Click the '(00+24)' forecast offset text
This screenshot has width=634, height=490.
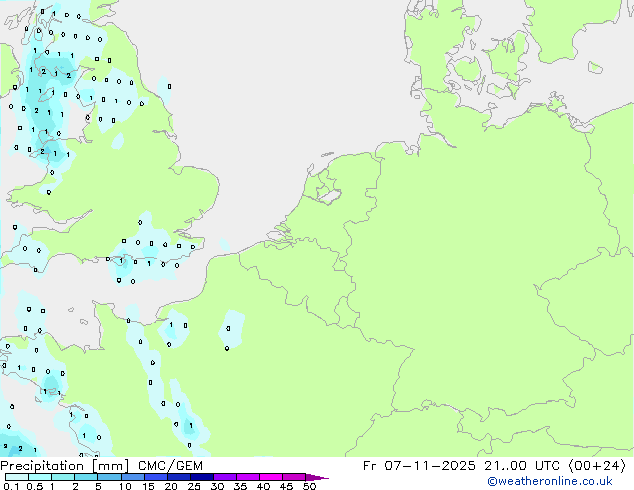597,466
